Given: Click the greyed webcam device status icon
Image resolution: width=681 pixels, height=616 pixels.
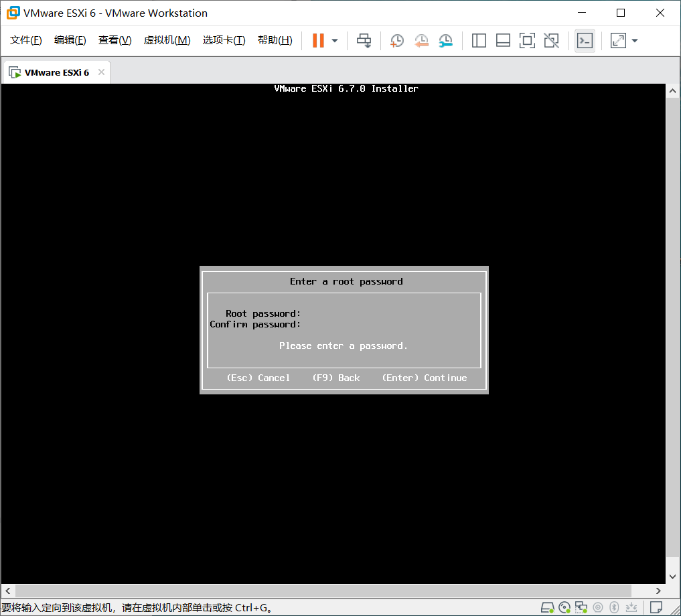Looking at the screenshot, I should point(597,607).
